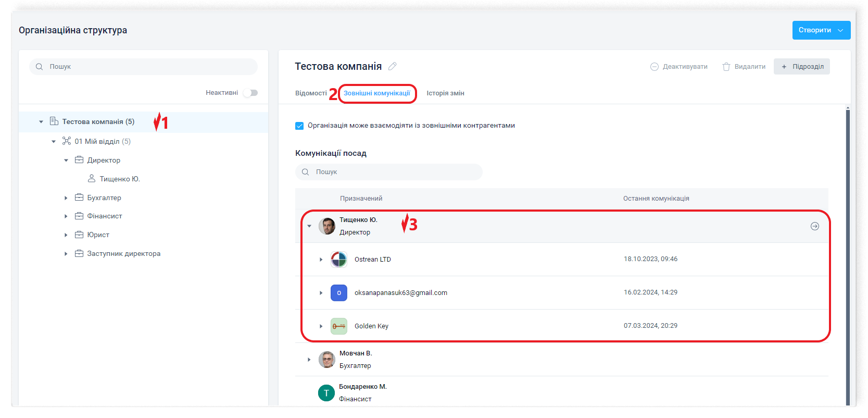
Task: Switch to the Відомості tab
Action: pos(311,93)
